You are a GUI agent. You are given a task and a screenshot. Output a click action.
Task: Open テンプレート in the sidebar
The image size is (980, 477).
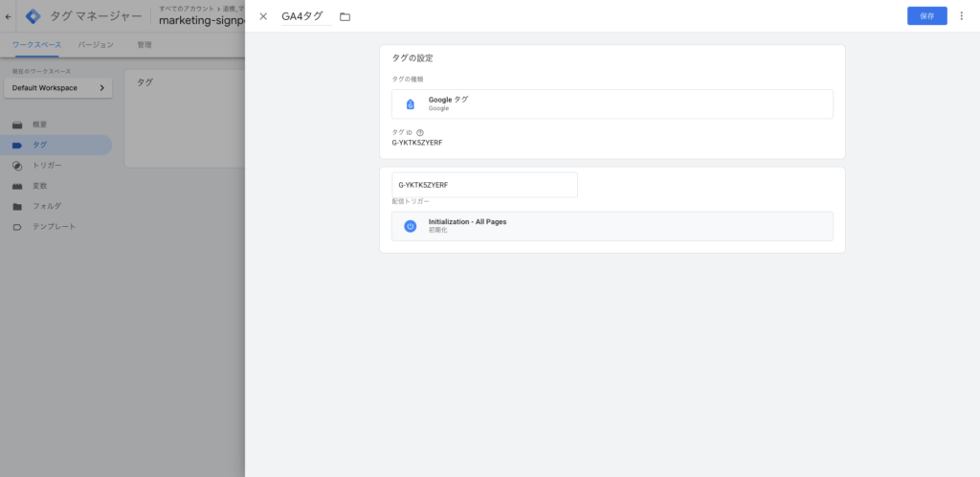click(56, 227)
